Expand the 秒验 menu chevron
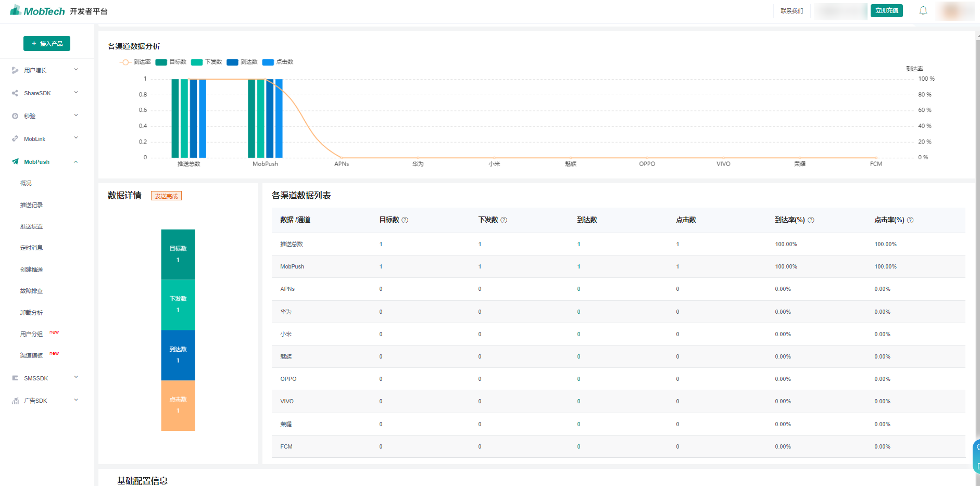The image size is (980, 486). 76,116
